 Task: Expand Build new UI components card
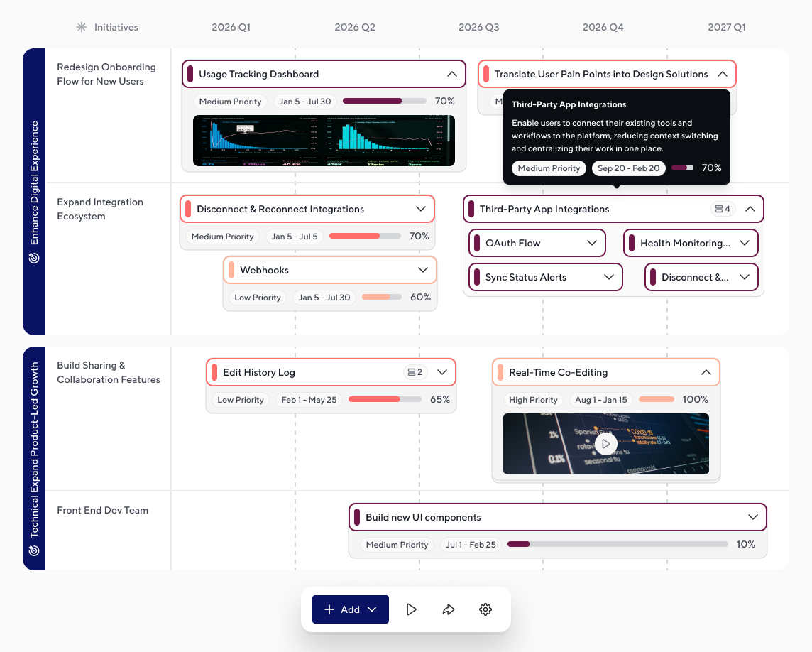(x=753, y=517)
